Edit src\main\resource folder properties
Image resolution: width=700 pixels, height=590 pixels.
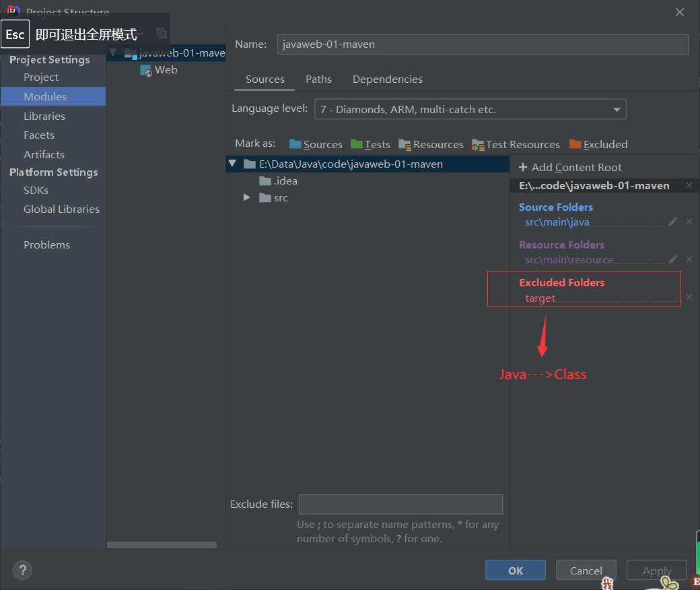click(x=673, y=259)
